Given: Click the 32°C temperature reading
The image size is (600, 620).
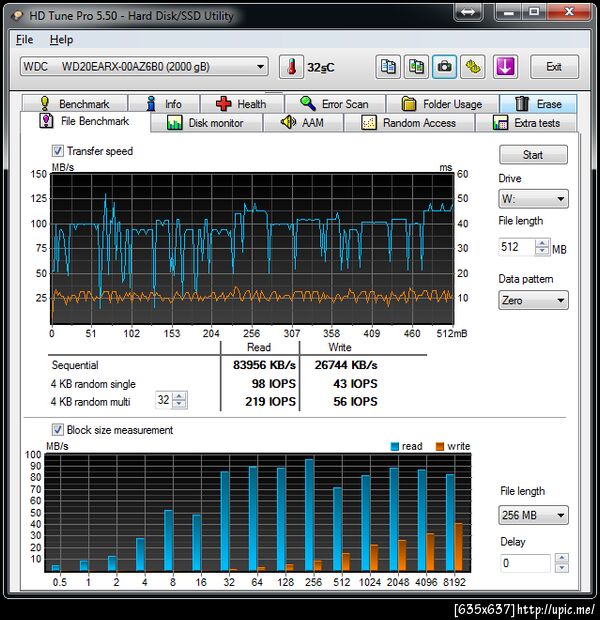Looking at the screenshot, I should click(321, 68).
